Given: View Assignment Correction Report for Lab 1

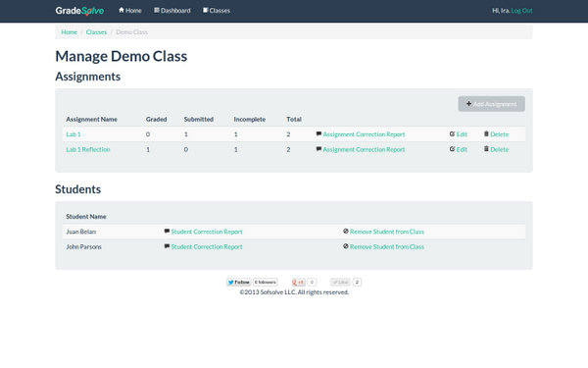Looking at the screenshot, I should [x=364, y=134].
